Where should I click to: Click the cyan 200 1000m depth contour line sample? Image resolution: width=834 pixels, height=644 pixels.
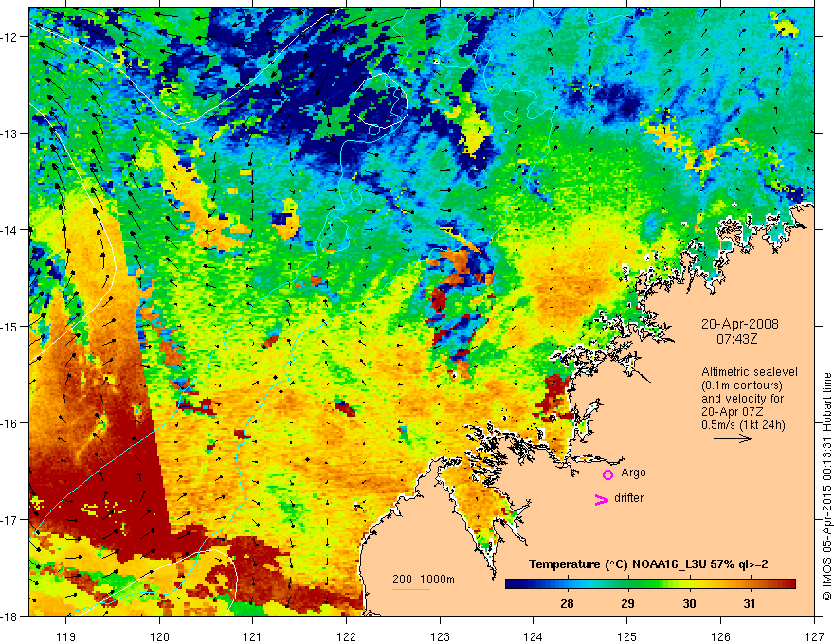click(411, 589)
